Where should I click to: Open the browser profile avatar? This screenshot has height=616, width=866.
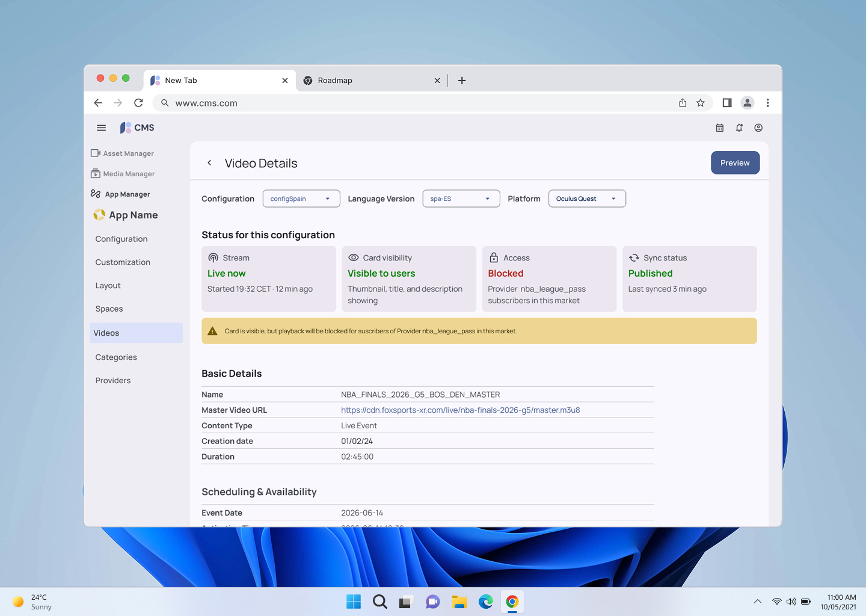748,103
